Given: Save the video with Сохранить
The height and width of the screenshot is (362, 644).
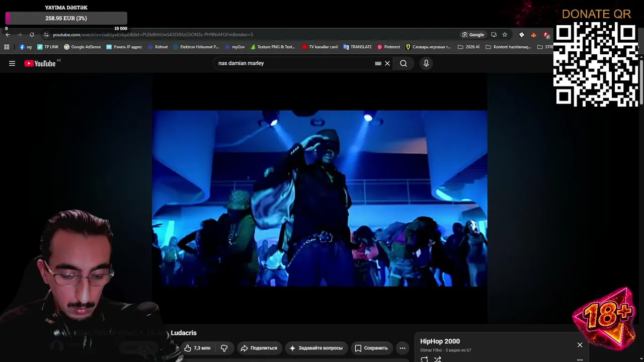Looking at the screenshot, I should [371, 348].
